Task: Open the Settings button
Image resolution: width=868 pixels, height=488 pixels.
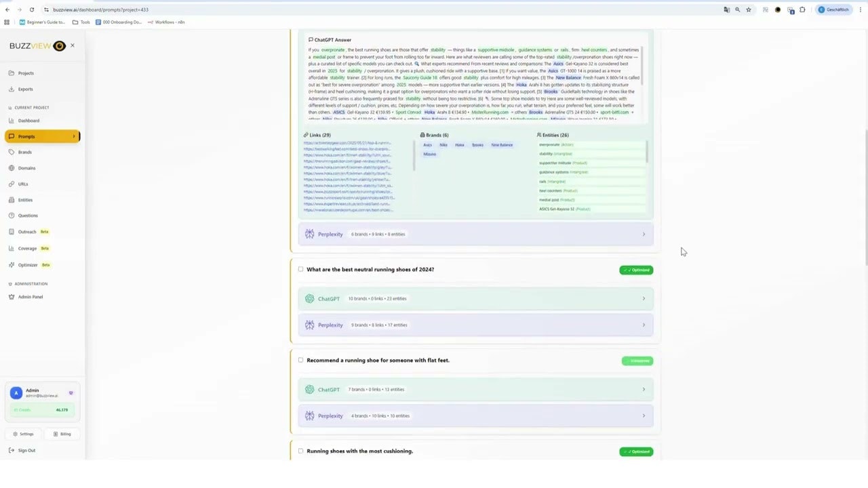Action: (23, 434)
